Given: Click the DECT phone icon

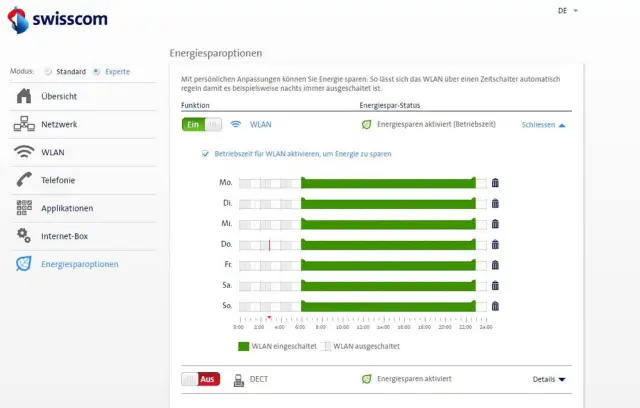Looking at the screenshot, I should click(239, 380).
